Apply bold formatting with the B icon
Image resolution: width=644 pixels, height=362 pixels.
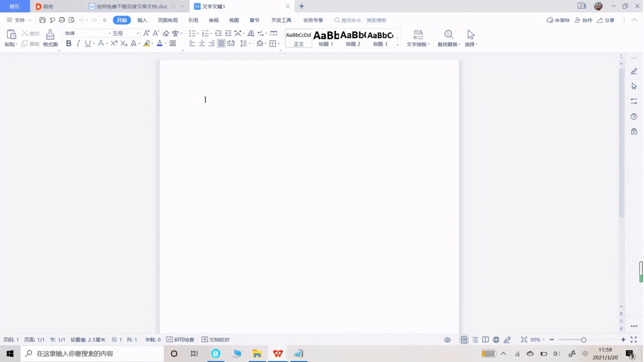[69, 43]
